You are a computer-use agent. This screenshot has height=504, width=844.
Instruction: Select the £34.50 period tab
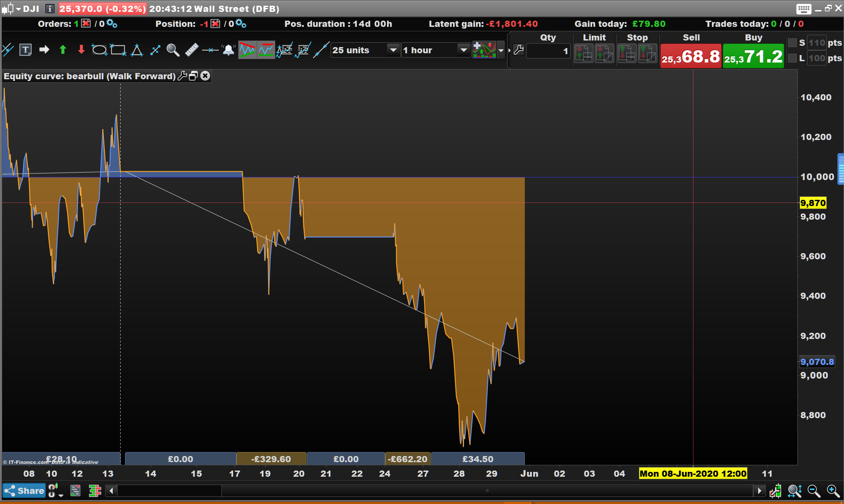point(478,459)
